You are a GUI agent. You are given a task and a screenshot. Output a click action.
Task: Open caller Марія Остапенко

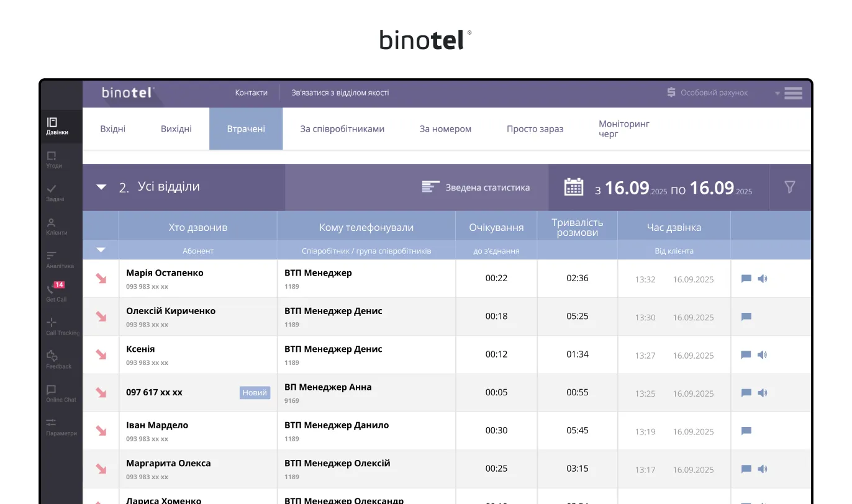165,272
